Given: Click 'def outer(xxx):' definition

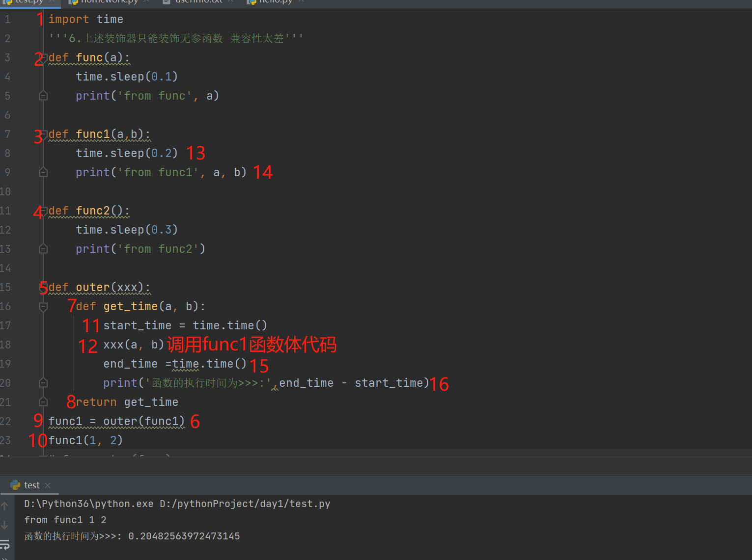Looking at the screenshot, I should [99, 287].
